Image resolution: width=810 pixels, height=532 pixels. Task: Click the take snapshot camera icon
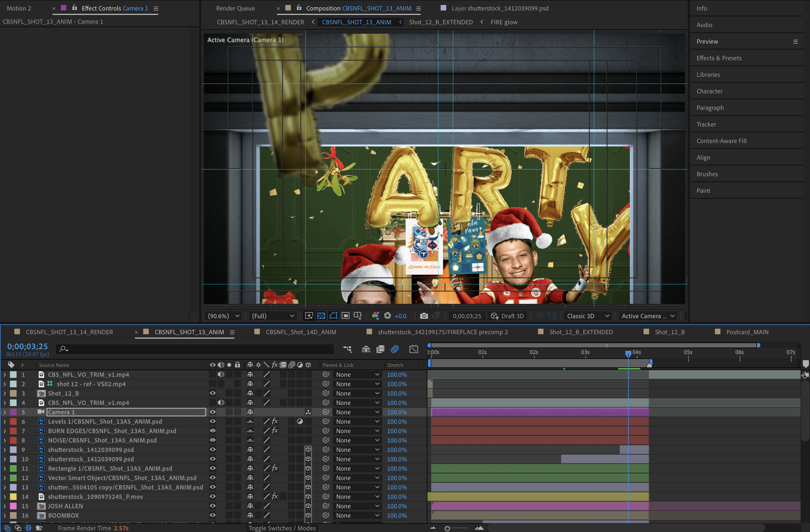point(423,316)
